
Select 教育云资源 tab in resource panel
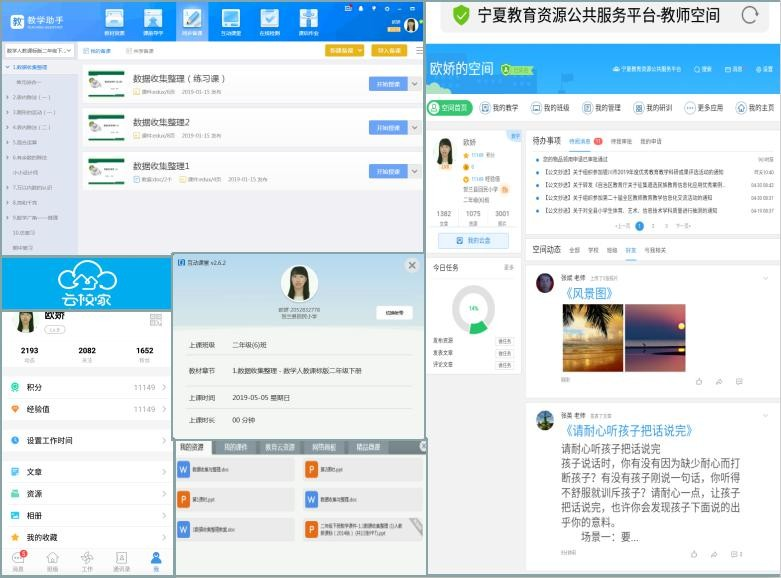(279, 447)
